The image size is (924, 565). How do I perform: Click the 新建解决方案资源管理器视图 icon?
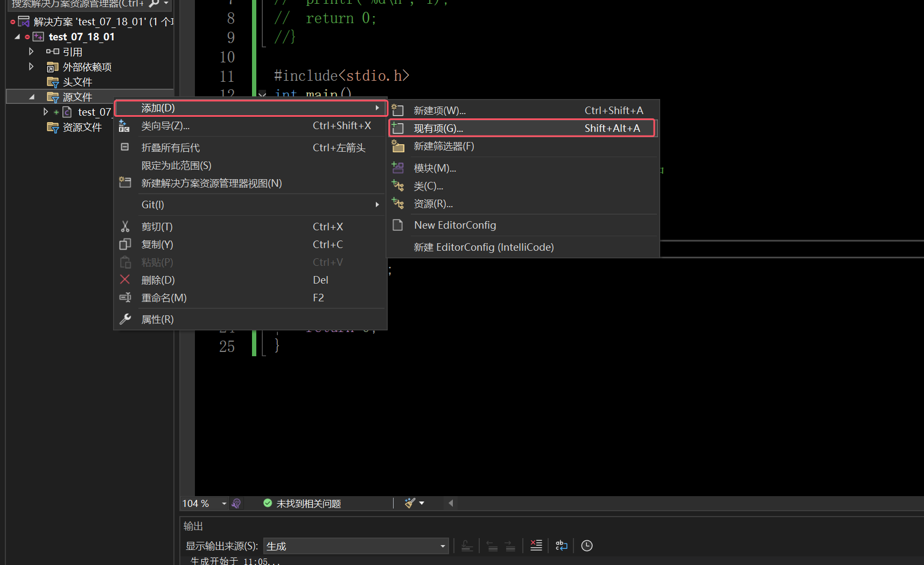pyautogui.click(x=125, y=182)
